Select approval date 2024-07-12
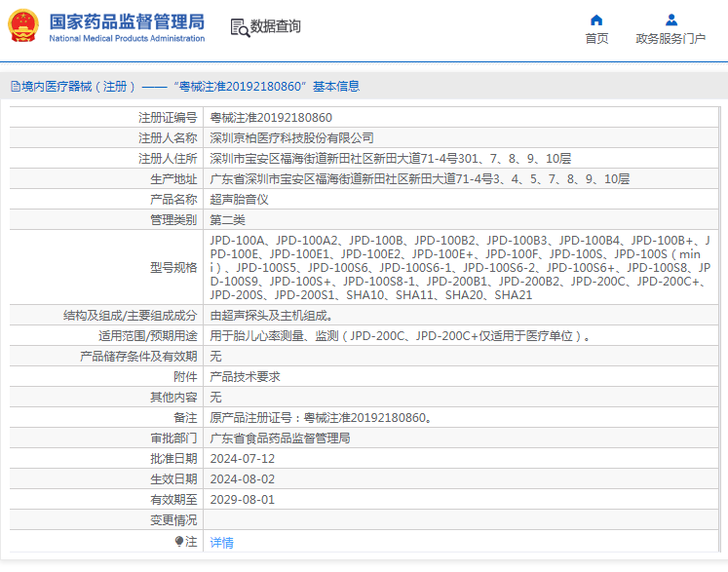The image size is (728, 572). [243, 459]
